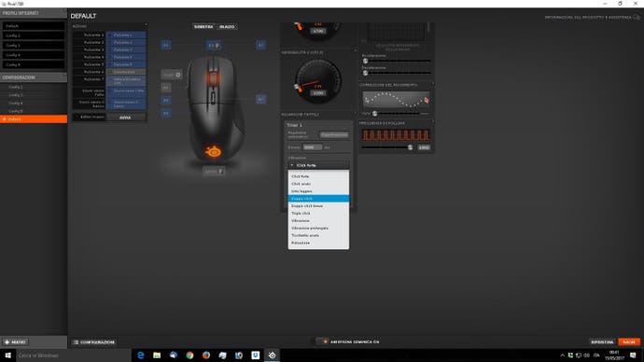Collapse the Click forte vibration dropdown
The image size is (644, 362).
[318, 165]
